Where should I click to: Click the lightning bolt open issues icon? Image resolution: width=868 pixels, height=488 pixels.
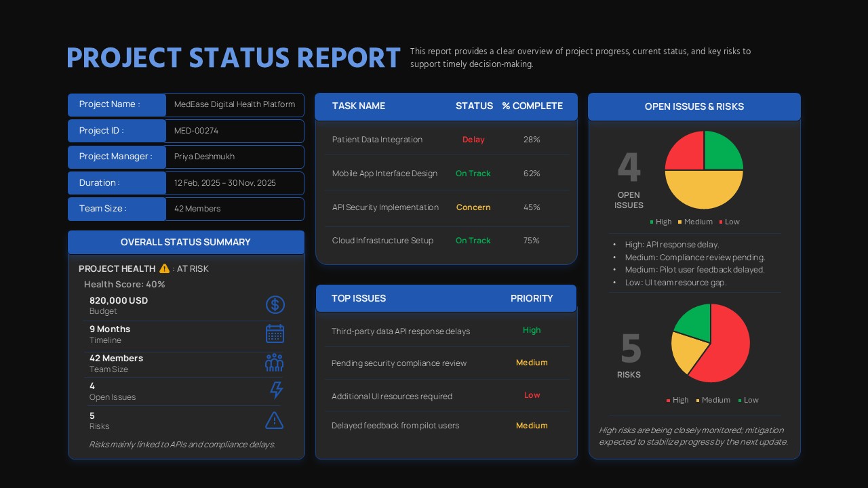[x=276, y=390]
